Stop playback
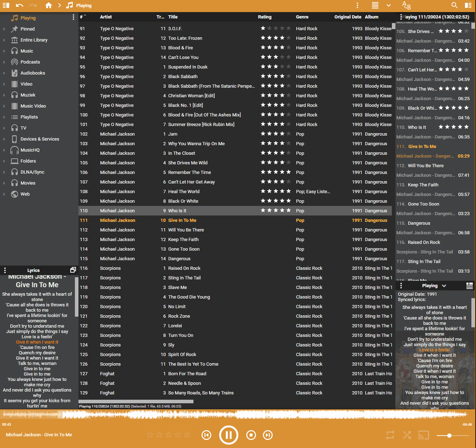Viewport: 476px width, 448px height. click(251, 435)
